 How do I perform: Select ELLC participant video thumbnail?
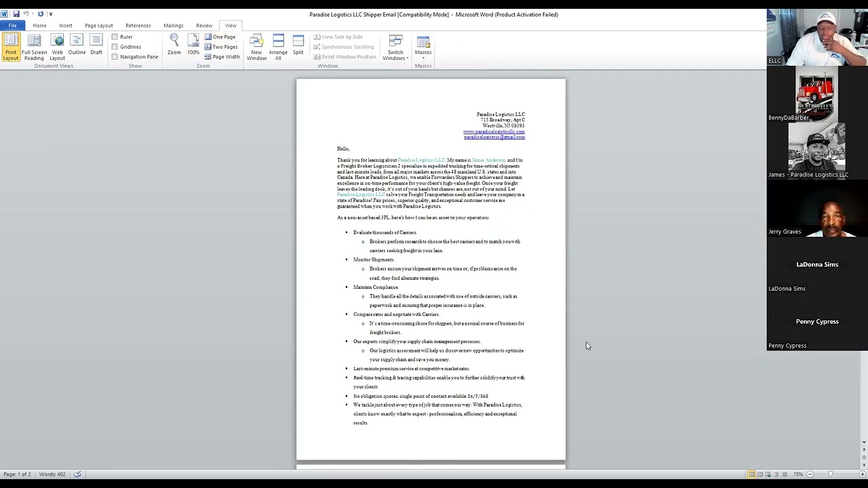click(x=817, y=37)
